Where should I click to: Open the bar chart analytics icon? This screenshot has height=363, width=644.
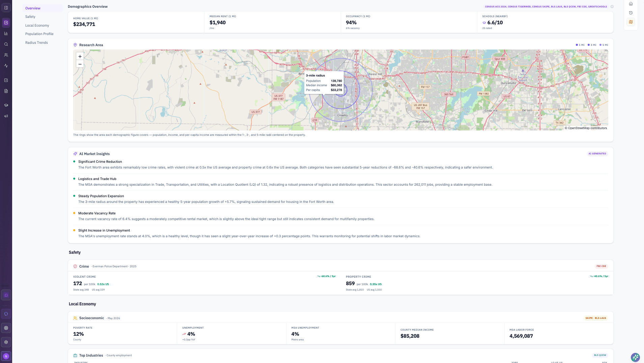pos(6,33)
